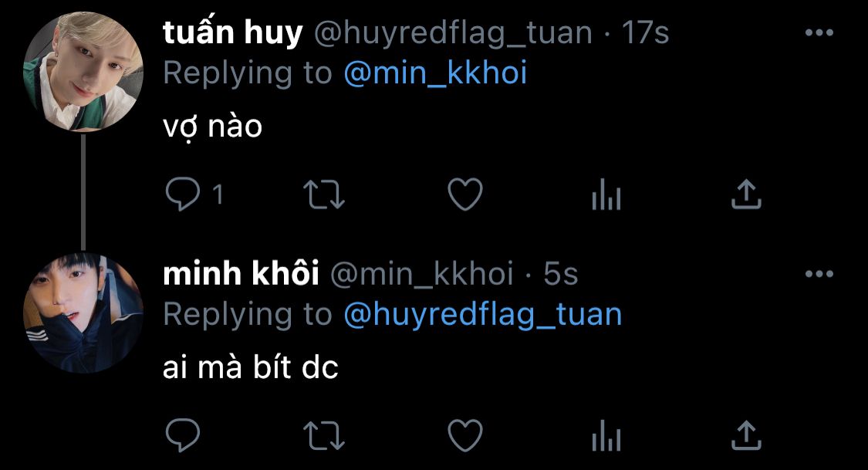
Task: Open minh khôi's profile picture
Action: (83, 313)
